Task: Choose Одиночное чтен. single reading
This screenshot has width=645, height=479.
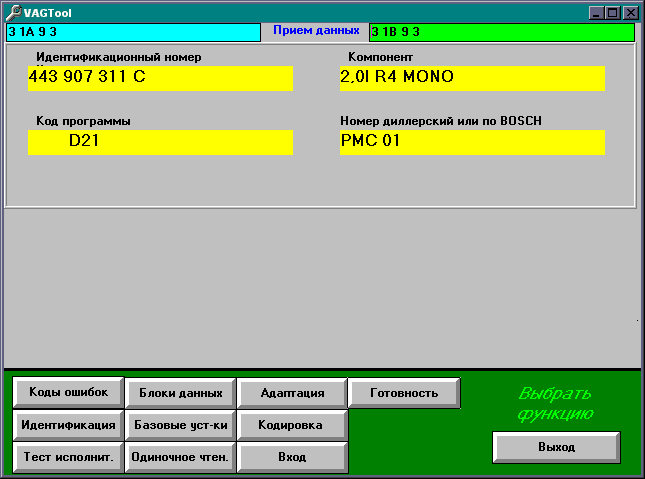Action: coord(181,457)
